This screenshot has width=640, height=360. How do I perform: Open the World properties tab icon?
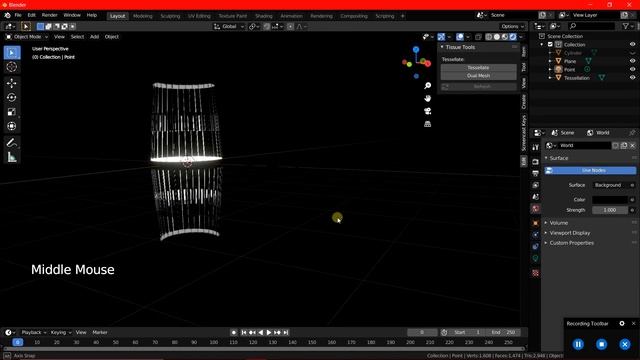[x=536, y=209]
